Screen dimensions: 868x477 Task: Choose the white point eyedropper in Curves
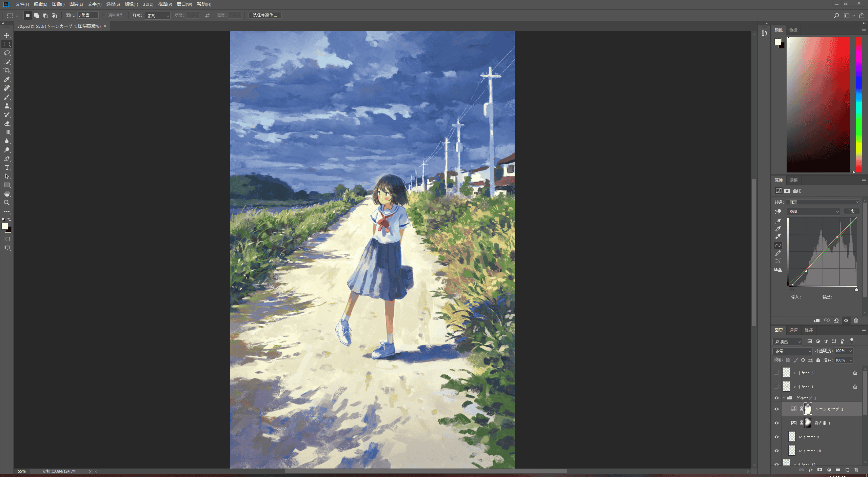coord(778,236)
